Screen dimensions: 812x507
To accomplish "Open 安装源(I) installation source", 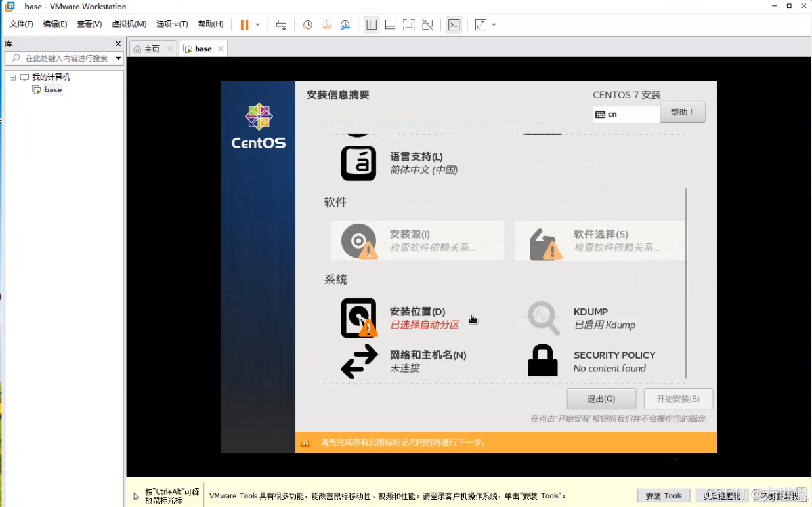I will tap(417, 241).
